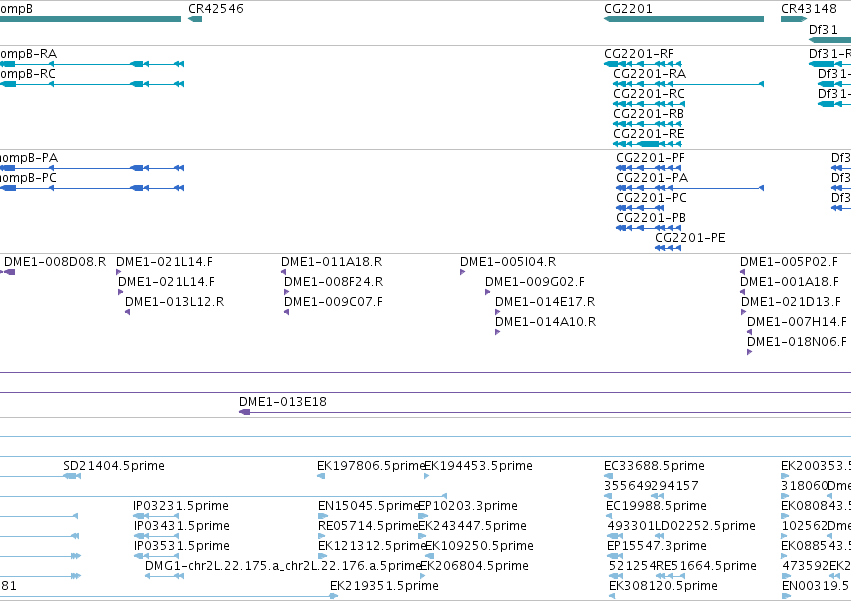Select EST LD02252.5prime
The width and height of the screenshot is (851, 601).
coord(705,527)
